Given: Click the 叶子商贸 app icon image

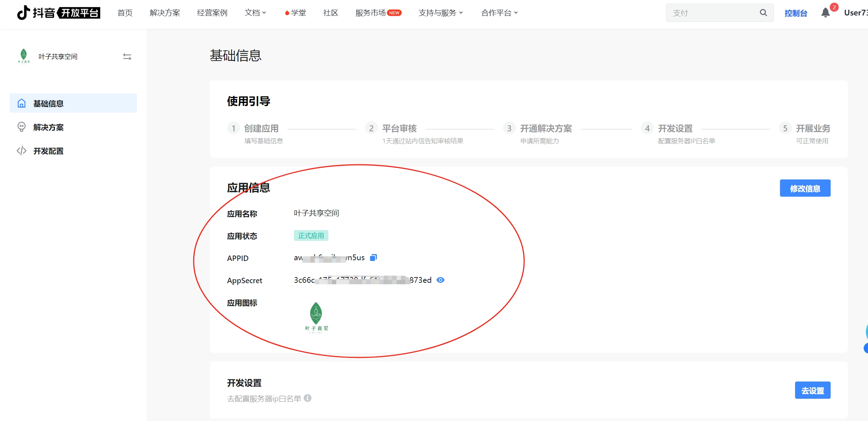Looking at the screenshot, I should pos(316,318).
